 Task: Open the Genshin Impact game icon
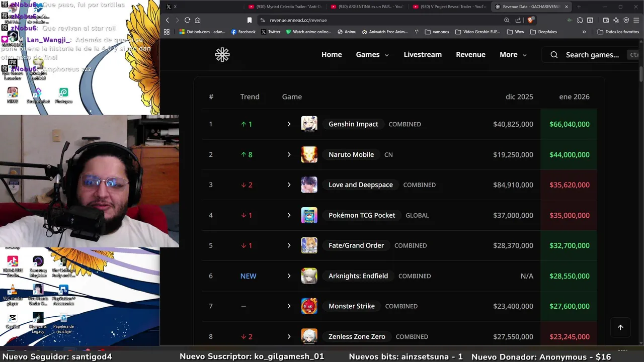[309, 124]
